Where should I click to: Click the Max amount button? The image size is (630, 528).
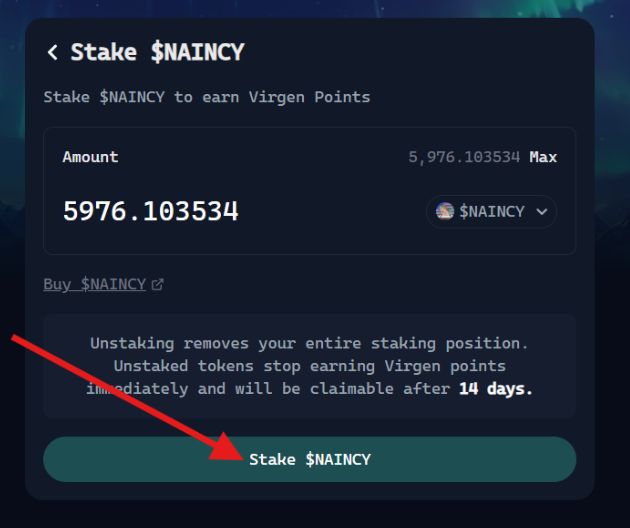[x=543, y=157]
